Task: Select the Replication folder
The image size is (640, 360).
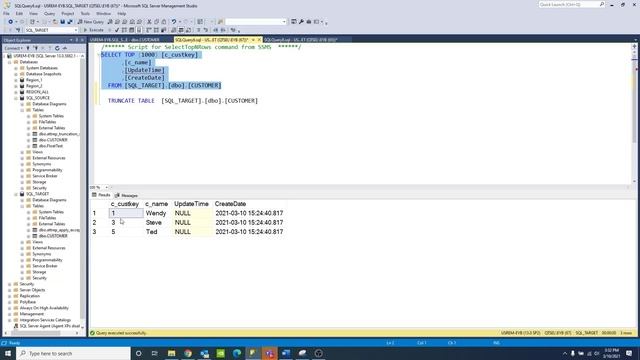Action: pos(30,296)
